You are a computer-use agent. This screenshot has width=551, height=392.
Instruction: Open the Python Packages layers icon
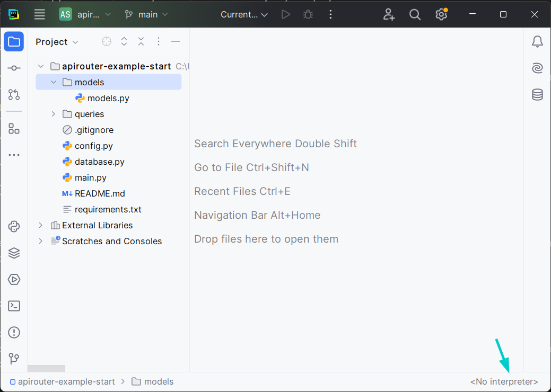tap(14, 253)
